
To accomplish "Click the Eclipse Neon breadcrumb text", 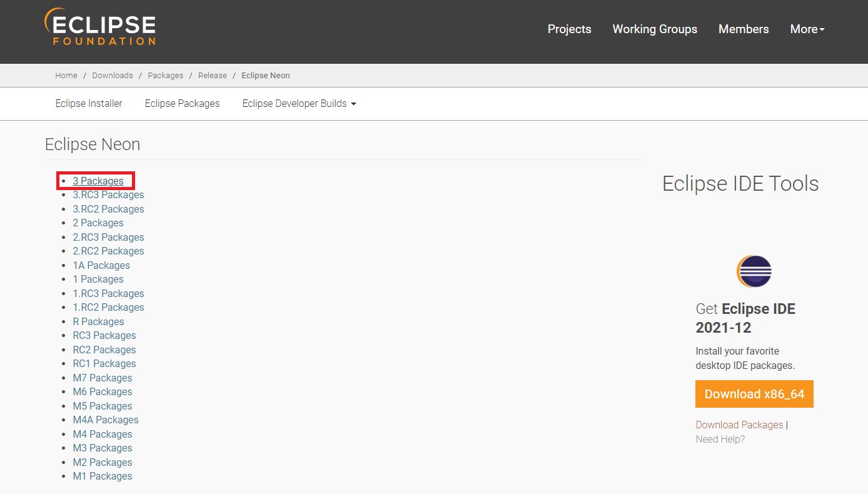I will tap(266, 76).
